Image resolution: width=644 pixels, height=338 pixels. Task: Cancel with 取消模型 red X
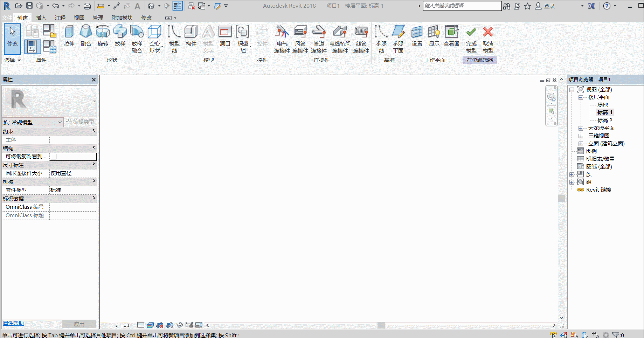point(488,39)
